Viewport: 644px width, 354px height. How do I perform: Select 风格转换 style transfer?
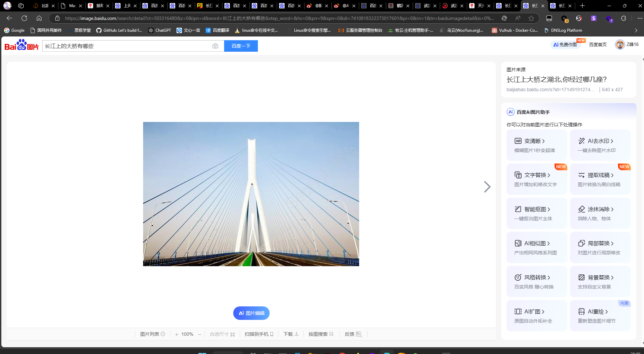537,281
